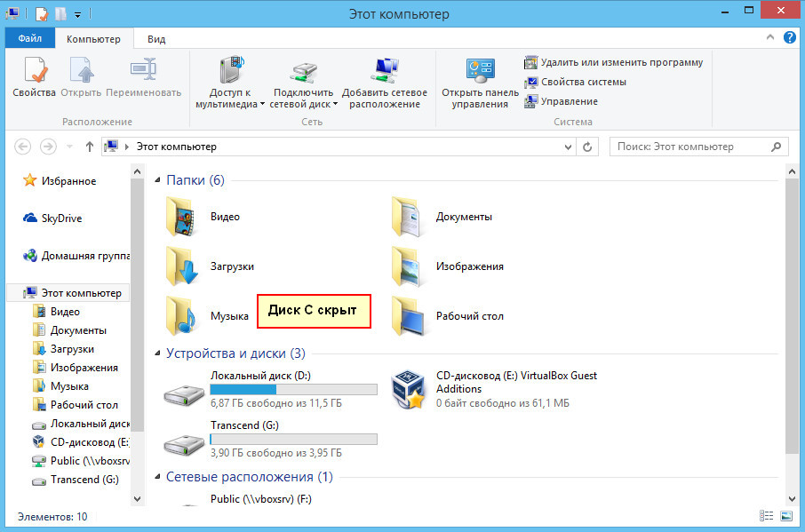Click the Forward navigation arrow
Viewport: 805px width, 532px height.
pos(48,147)
